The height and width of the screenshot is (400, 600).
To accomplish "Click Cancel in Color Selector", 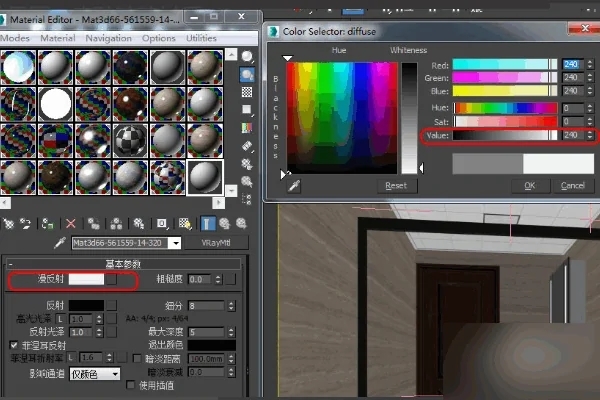I will [x=573, y=186].
